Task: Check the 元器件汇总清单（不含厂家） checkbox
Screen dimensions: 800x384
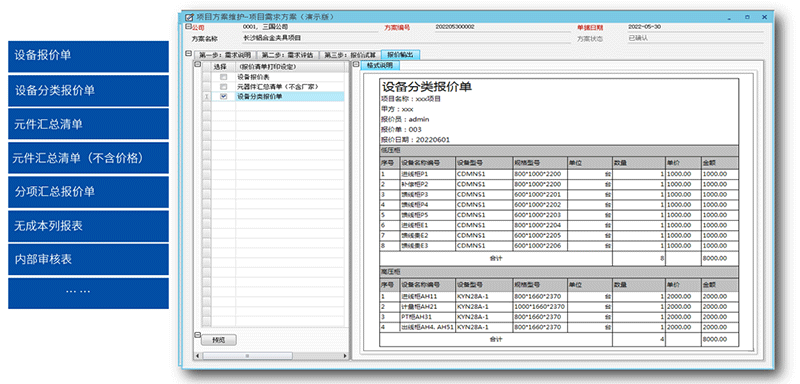Action: 223,87
